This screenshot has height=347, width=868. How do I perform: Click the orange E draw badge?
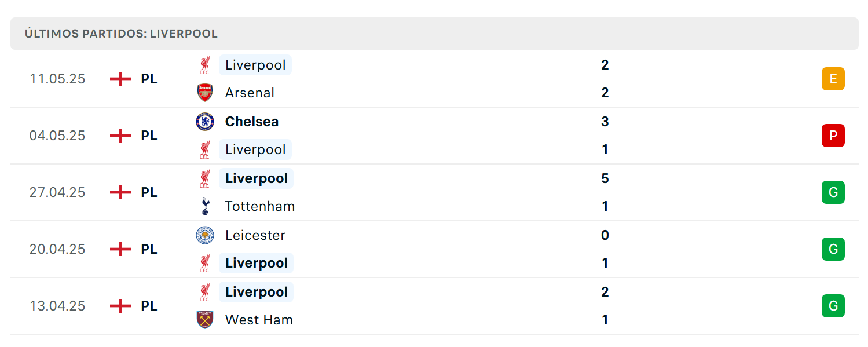[x=833, y=79]
